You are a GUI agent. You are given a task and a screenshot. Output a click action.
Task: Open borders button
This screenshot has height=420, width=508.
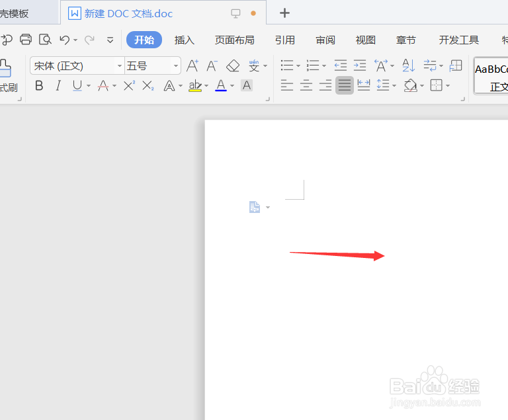click(x=436, y=85)
